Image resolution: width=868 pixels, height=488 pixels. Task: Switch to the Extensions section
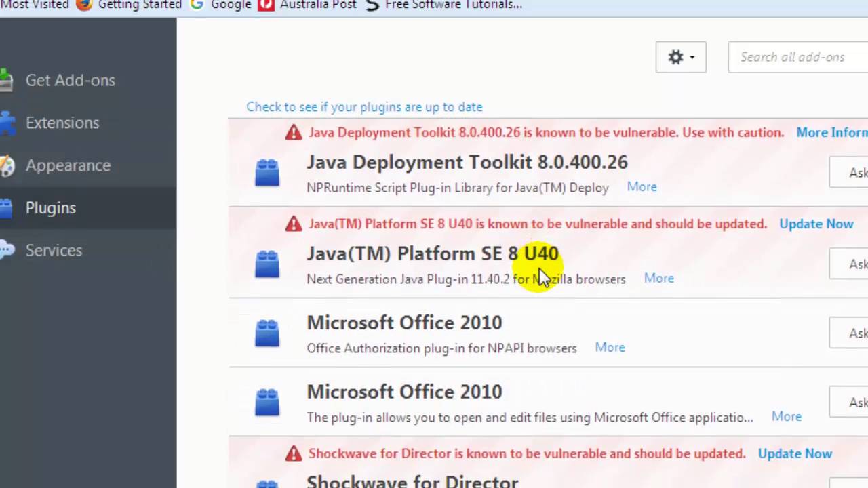(62, 123)
